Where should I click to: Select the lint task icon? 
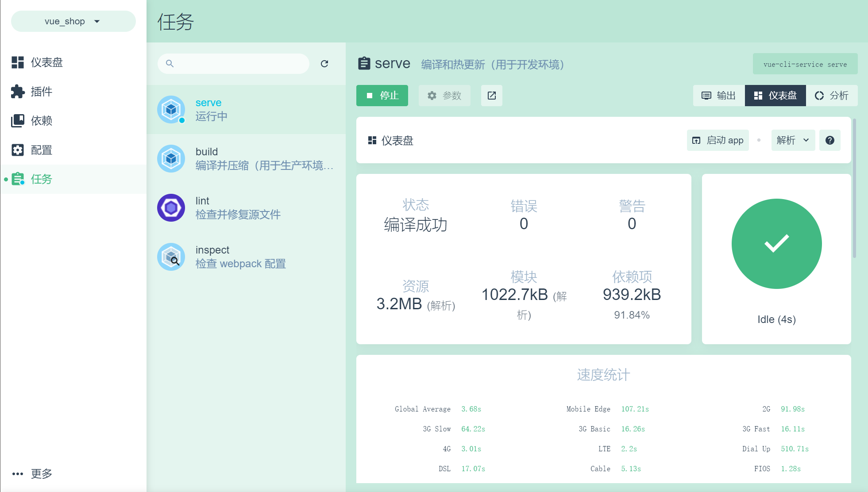click(171, 208)
